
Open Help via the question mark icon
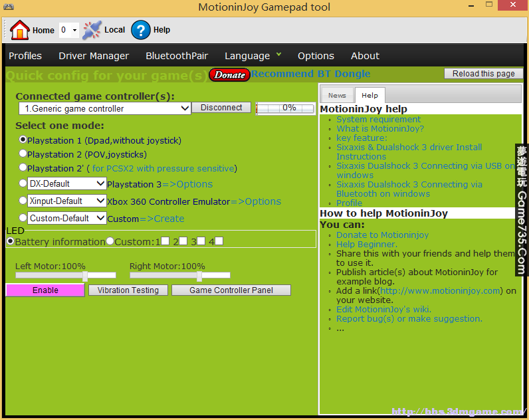[x=141, y=30]
